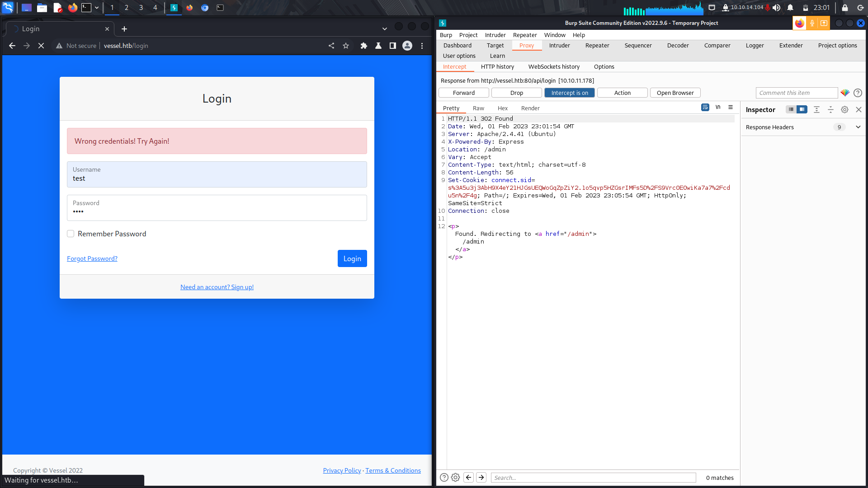Expand the Response Headers section
868x488 pixels.
point(858,127)
